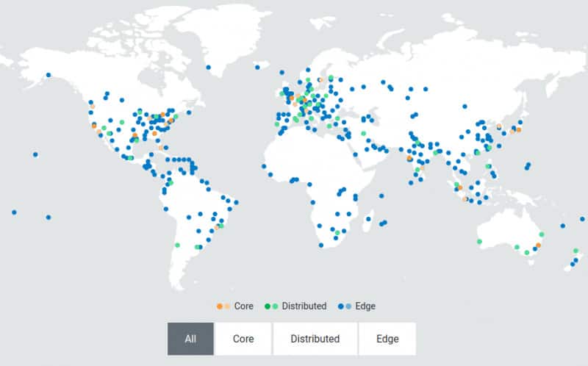The width and height of the screenshot is (588, 366).
Task: Select the orange Core dot in Japan
Action: pyautogui.click(x=518, y=129)
